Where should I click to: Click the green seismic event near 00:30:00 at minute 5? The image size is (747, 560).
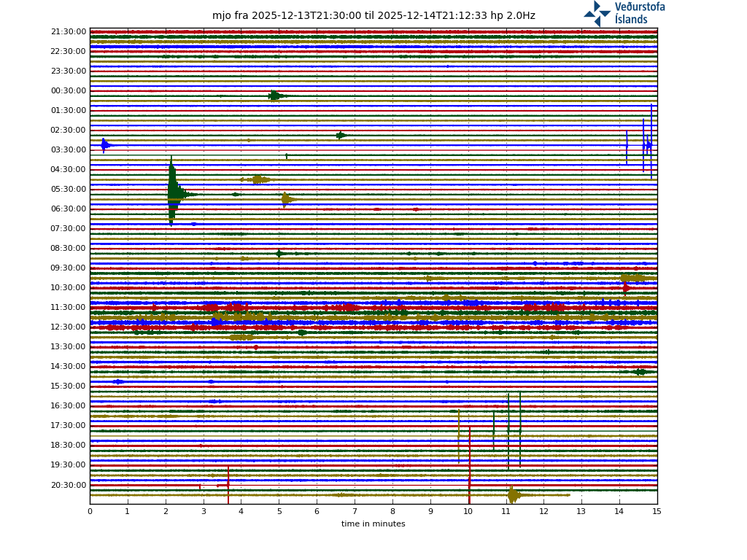click(x=274, y=96)
